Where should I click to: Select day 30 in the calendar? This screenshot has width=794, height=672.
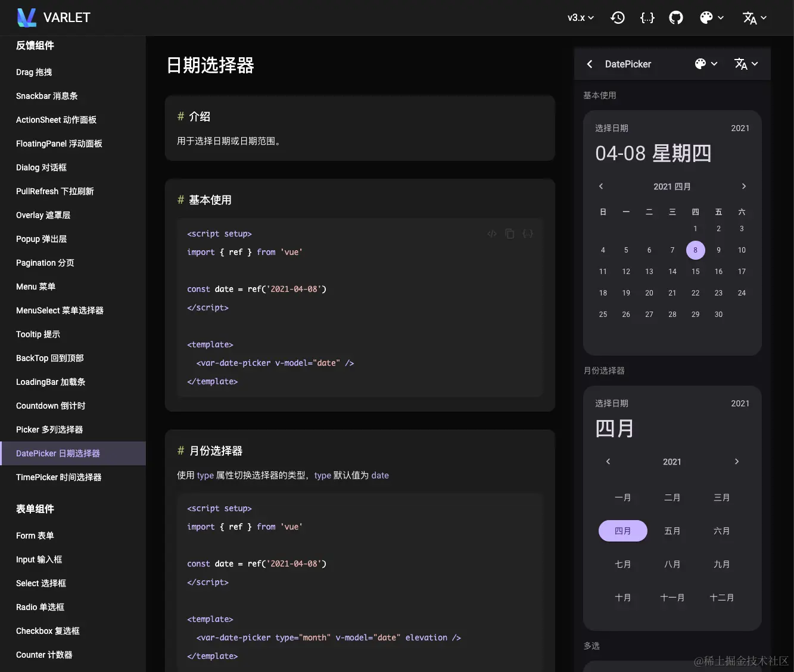click(x=718, y=315)
